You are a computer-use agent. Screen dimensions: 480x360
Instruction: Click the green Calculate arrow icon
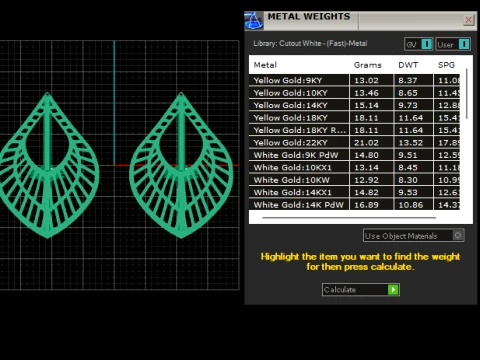coord(393,289)
